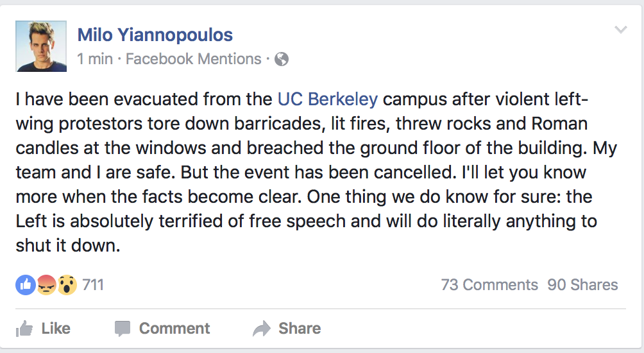Open the post options chevron menu

[620, 30]
